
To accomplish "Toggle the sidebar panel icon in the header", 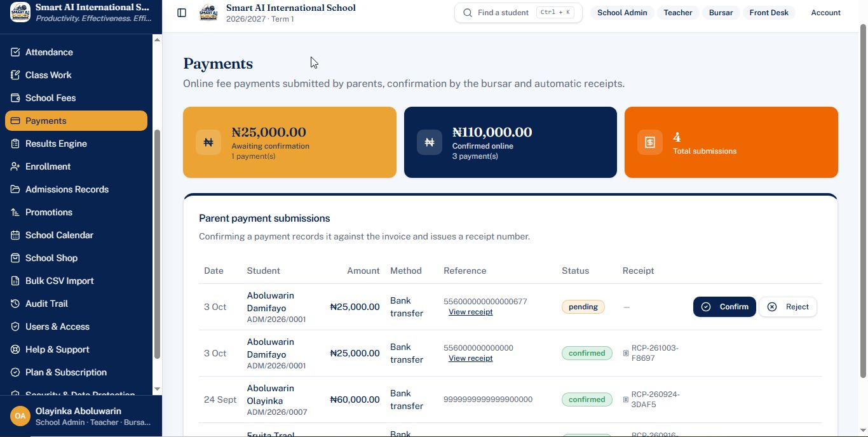I will 182,13.
